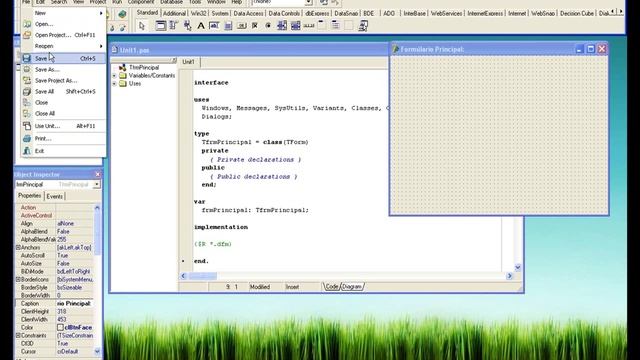Close the Object Inspector panel

[x=98, y=174]
